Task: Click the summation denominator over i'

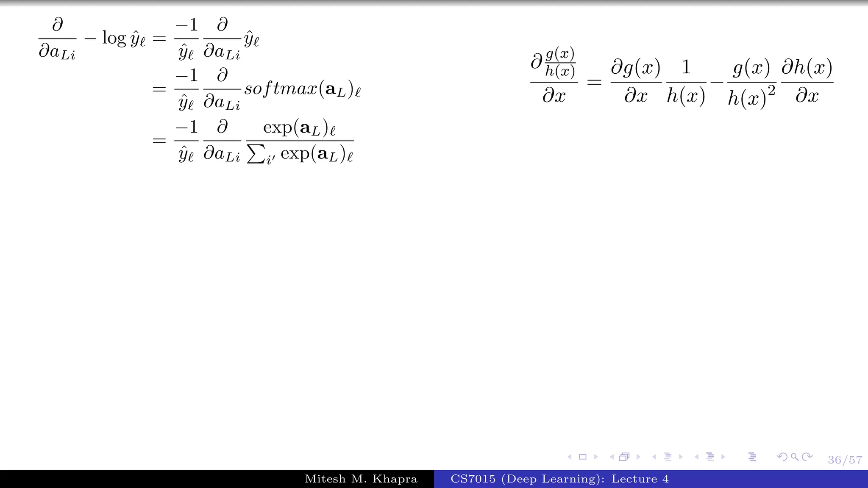Action: 300,154
